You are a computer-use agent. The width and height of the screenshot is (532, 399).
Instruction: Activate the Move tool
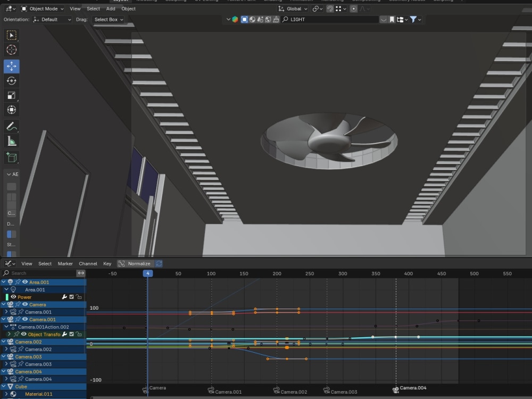[12, 66]
